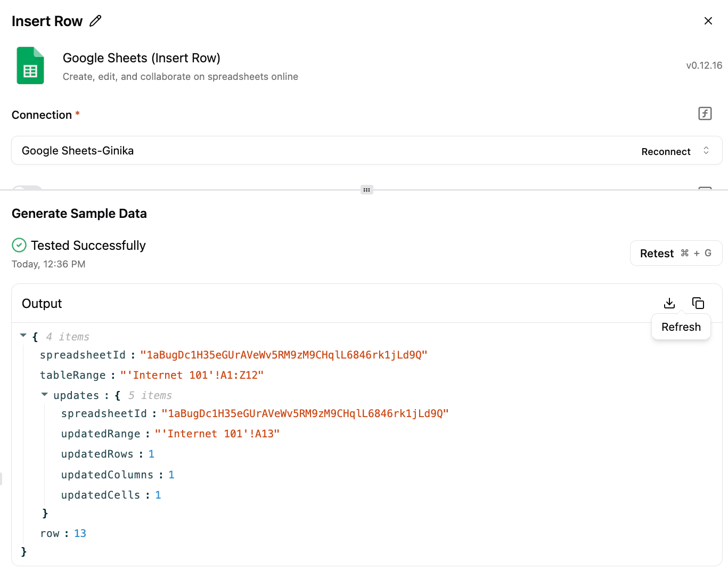Viewport: 728px width, 578px height.
Task: Close the Insert Row panel
Action: [708, 21]
